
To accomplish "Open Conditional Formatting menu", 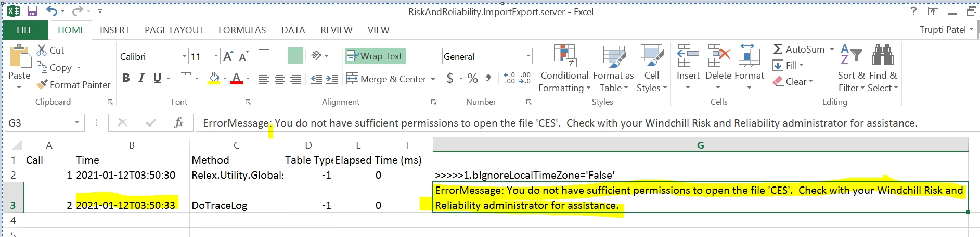I will pos(564,69).
